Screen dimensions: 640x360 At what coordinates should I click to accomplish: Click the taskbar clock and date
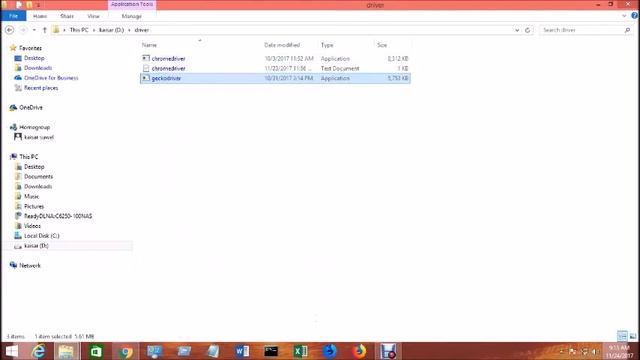tap(620, 351)
